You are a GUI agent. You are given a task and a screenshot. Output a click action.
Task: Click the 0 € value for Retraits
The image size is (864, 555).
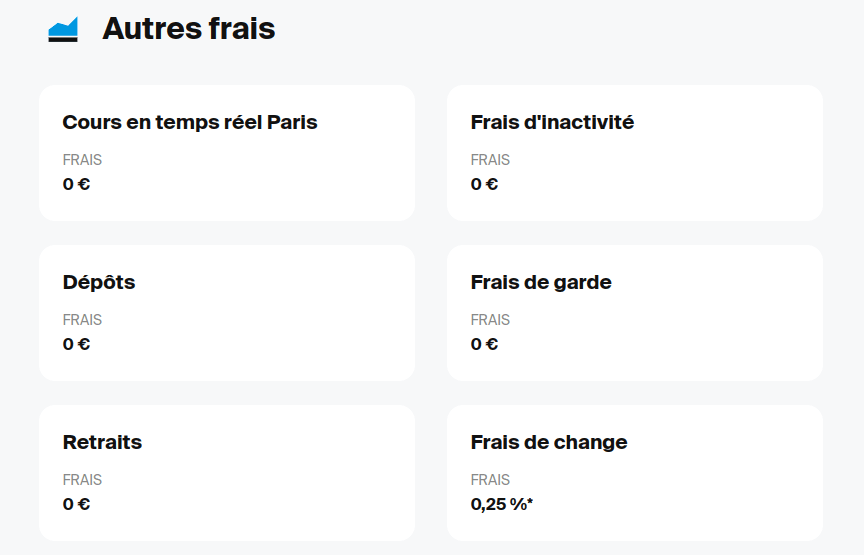coord(76,504)
